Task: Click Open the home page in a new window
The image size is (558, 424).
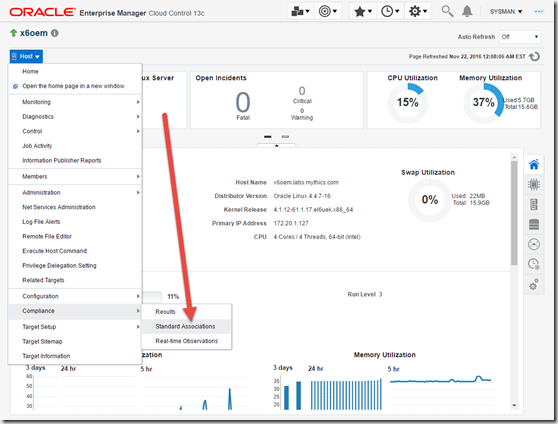Action: tap(73, 86)
